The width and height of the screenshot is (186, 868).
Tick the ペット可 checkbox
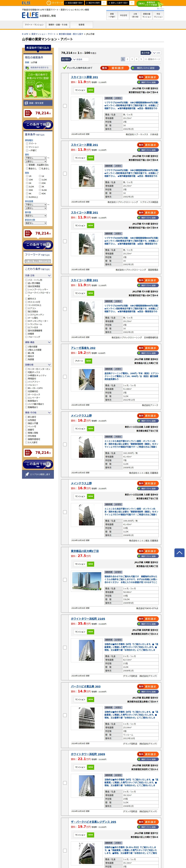click(x=26, y=427)
